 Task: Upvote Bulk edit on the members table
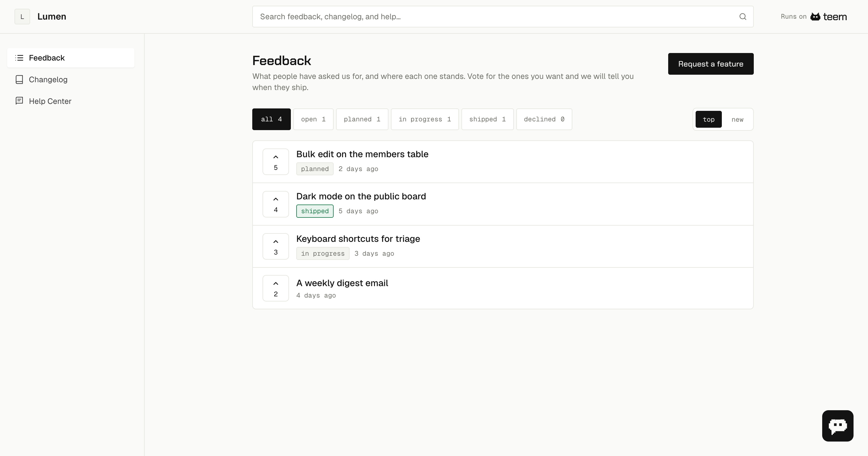pos(276,162)
